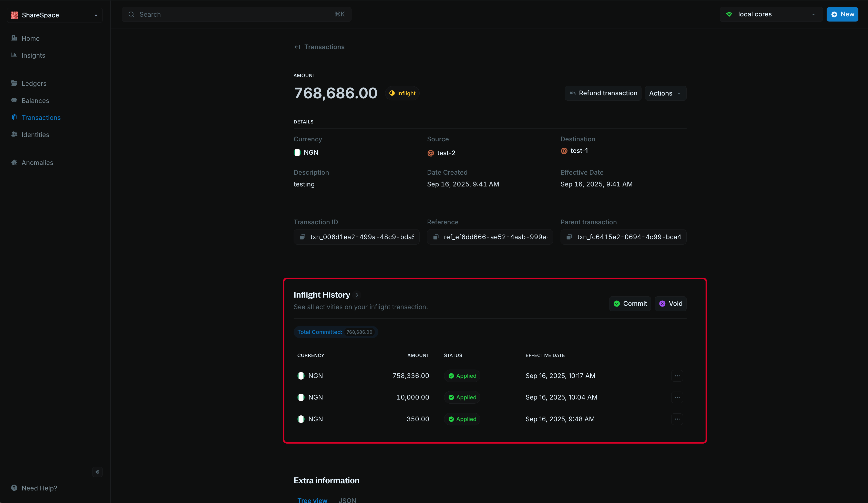The width and height of the screenshot is (868, 503).
Task: Collapse the sidebar
Action: [x=97, y=472]
